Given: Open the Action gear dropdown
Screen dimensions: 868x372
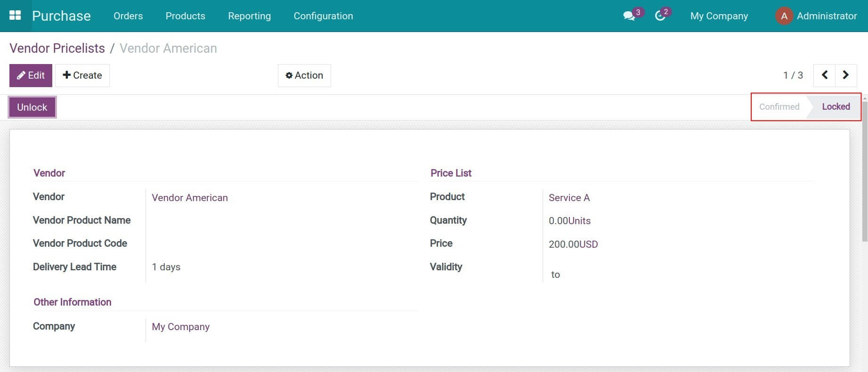Looking at the screenshot, I should tap(304, 75).
